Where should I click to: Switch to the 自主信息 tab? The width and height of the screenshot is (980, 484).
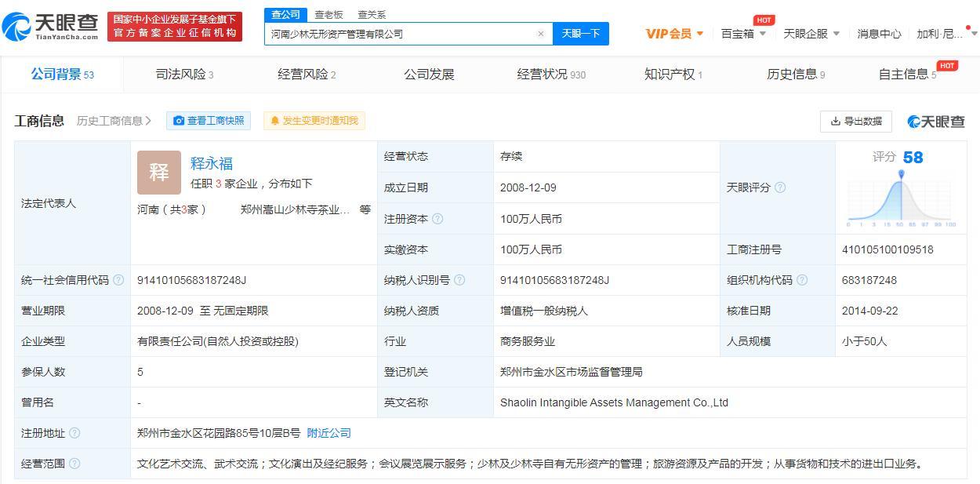908,75
